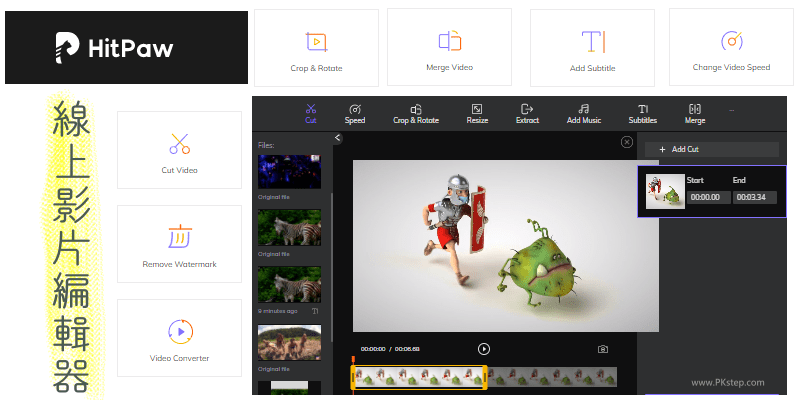Screen dimensions: 800x400
Task: Open the Subtitles tool
Action: click(x=643, y=114)
